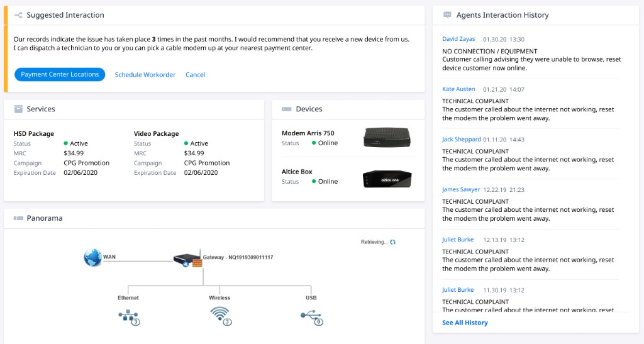Click NO CONNECTION / EQUIPMENT entry title
This screenshot has width=644, height=344.
[489, 52]
